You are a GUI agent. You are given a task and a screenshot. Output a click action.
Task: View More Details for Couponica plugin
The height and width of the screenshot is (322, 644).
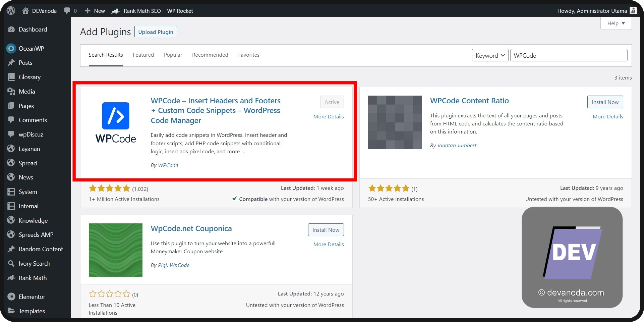pos(329,245)
